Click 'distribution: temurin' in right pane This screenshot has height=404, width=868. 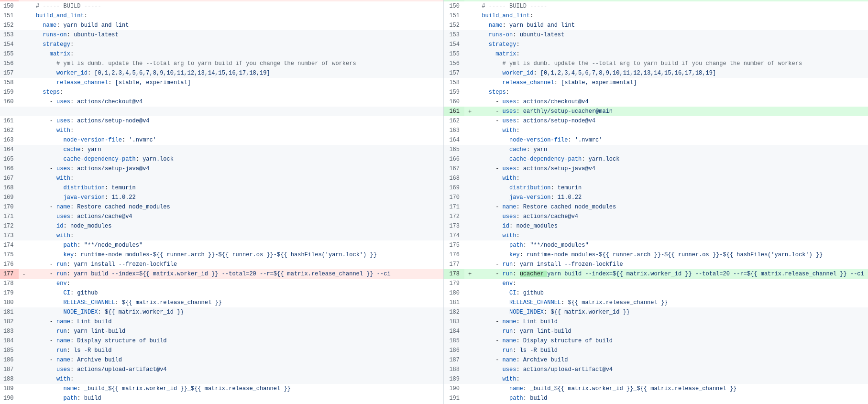tap(546, 187)
